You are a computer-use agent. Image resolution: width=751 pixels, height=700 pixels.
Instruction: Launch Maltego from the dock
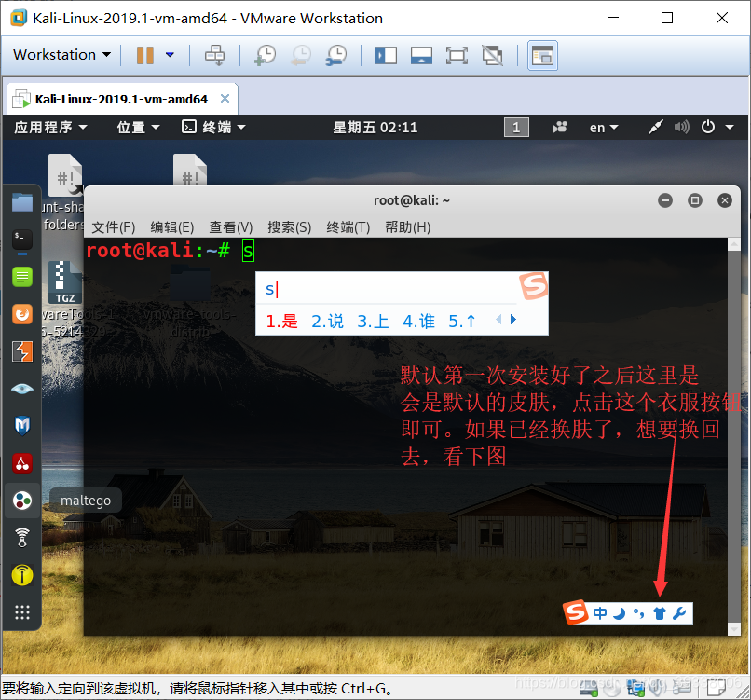pos(22,501)
